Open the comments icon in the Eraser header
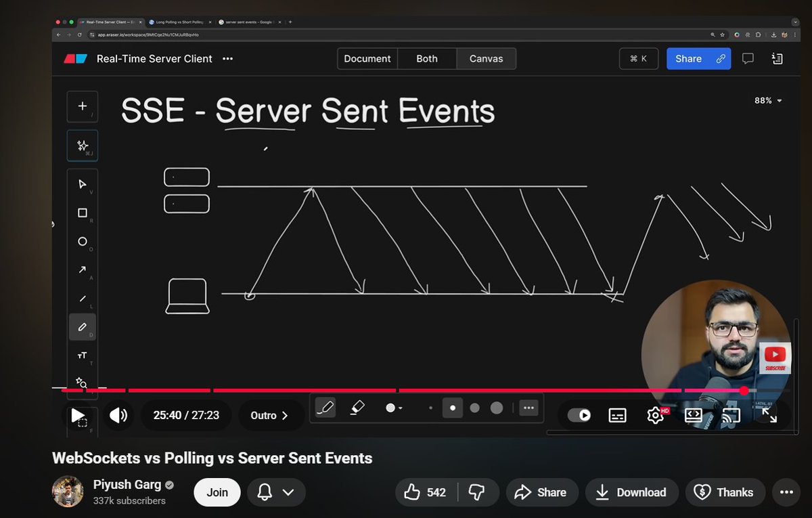This screenshot has height=518, width=812. [x=748, y=59]
